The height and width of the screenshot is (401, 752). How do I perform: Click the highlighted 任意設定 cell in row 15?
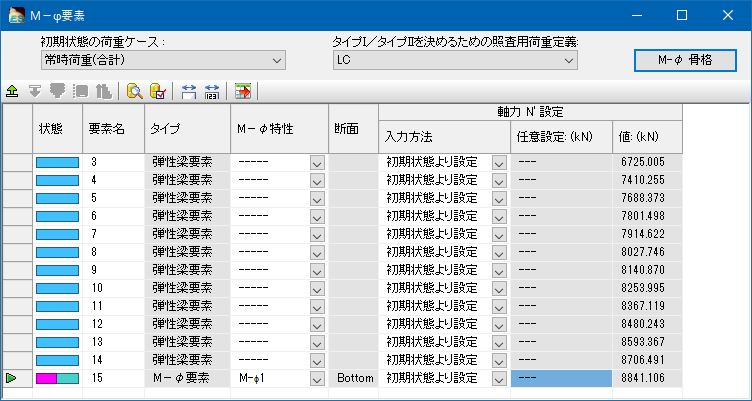click(x=561, y=378)
